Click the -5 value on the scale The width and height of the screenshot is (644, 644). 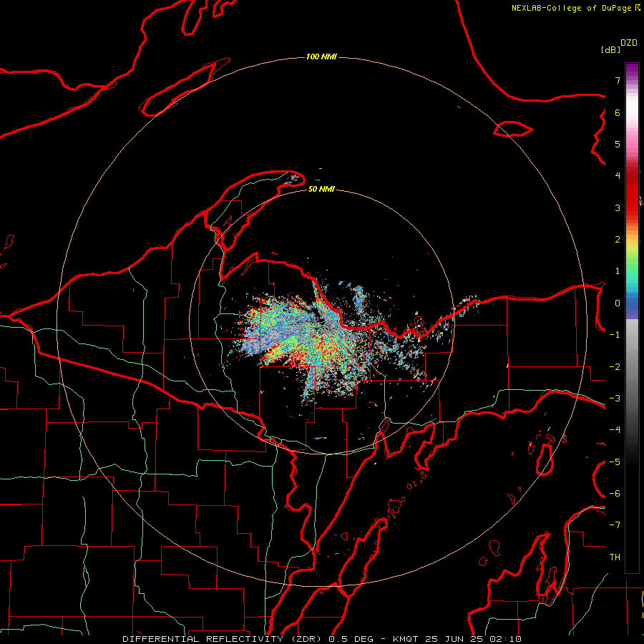[615, 462]
